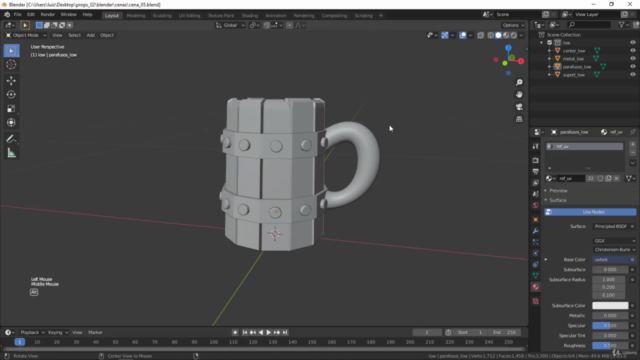640x360 pixels.
Task: Play the animation forward
Action: tap(269, 333)
